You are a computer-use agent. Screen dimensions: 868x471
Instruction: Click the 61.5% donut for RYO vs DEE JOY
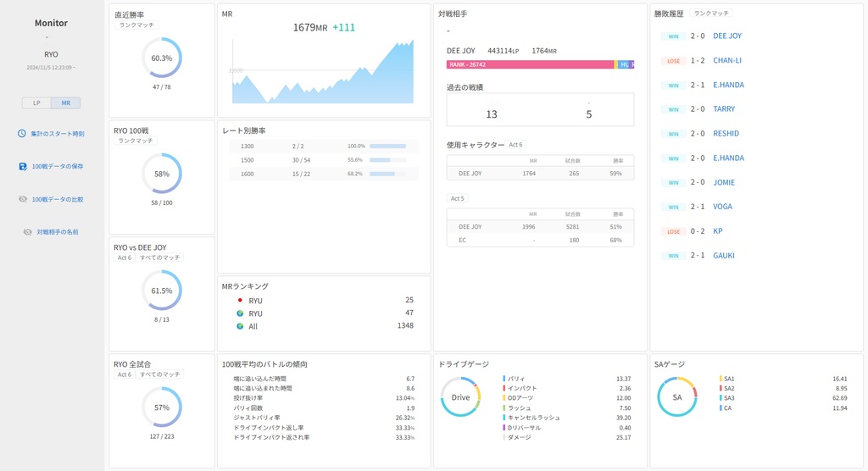coord(162,291)
